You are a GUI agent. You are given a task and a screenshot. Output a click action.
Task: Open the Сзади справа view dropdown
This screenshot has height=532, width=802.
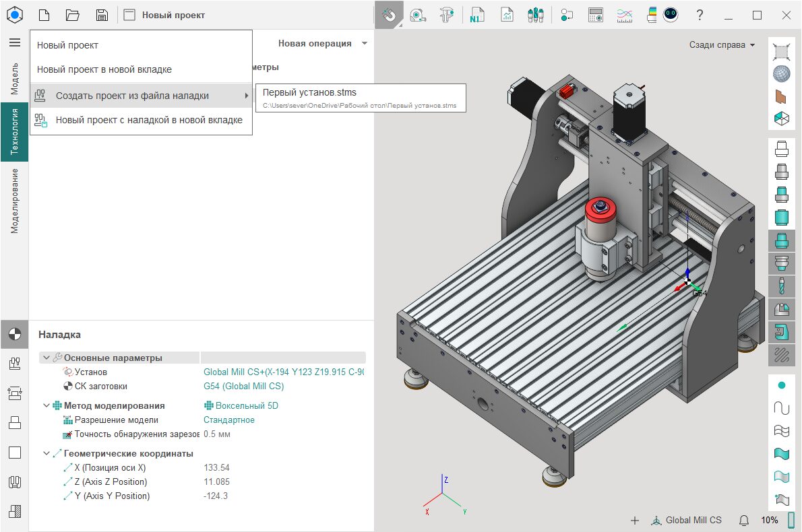[722, 45]
